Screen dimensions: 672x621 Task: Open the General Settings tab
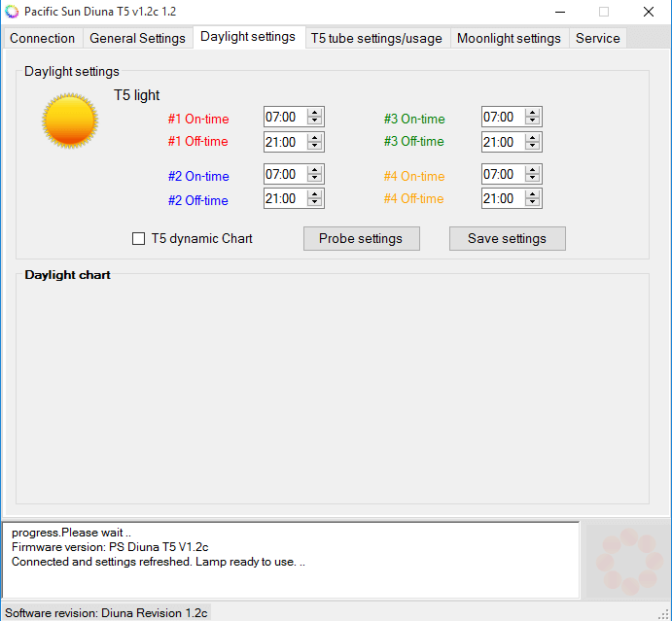137,38
